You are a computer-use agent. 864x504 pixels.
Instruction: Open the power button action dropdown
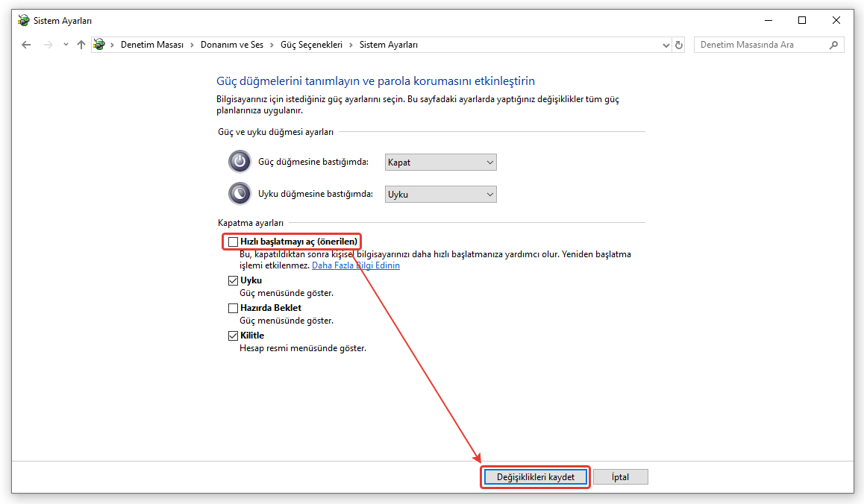click(x=440, y=162)
